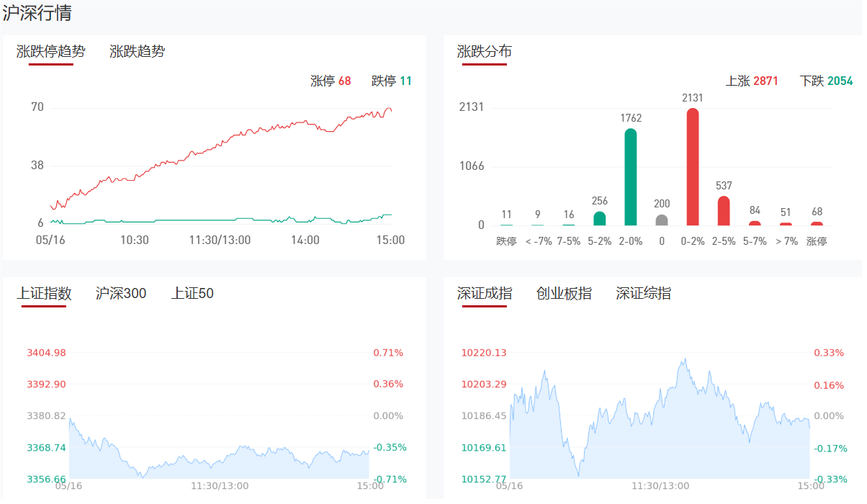Viewport: 867px width, 504px height.
Task: Click the 下跌 2054 count
Action: (x=826, y=81)
